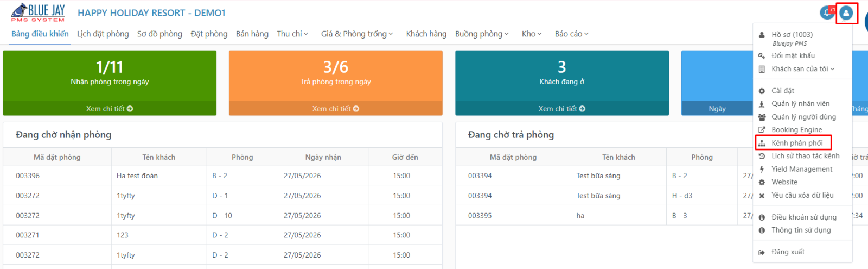Open the user account avatar menu

click(x=846, y=13)
